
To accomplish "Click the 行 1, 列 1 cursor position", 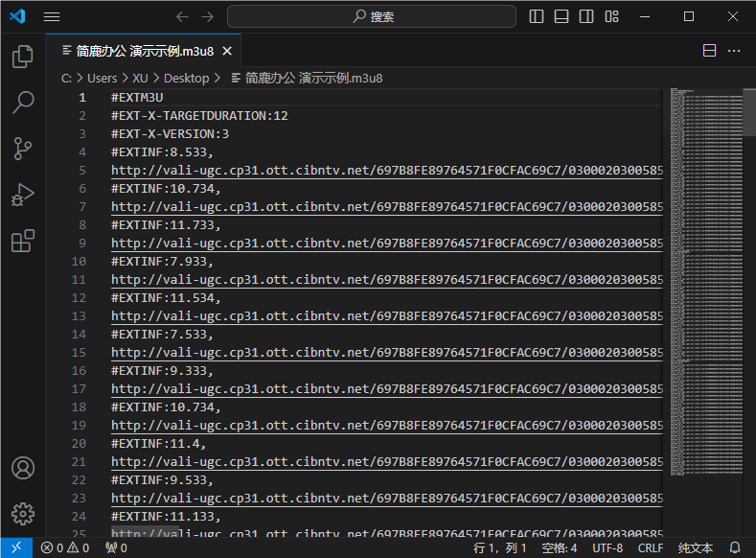I will (499, 547).
